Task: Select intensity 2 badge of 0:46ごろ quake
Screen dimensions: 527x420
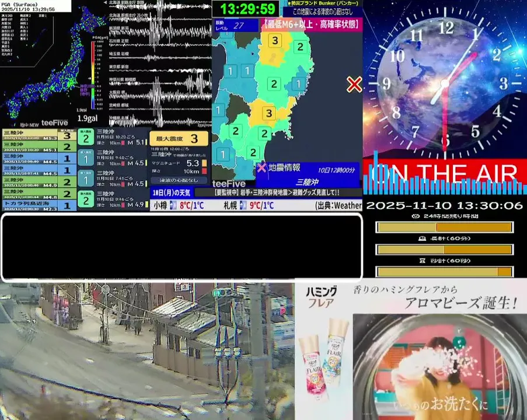Action: [86, 199]
